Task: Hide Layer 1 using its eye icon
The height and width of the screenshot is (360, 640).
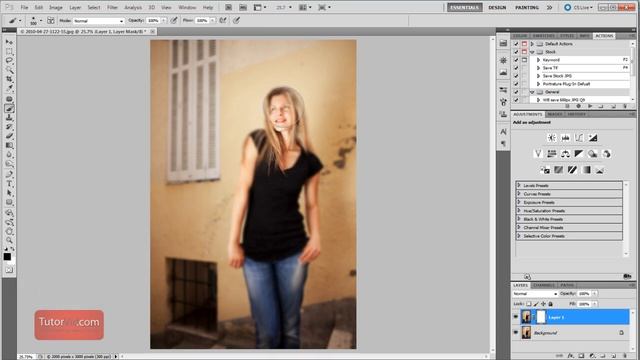Action: click(x=516, y=317)
